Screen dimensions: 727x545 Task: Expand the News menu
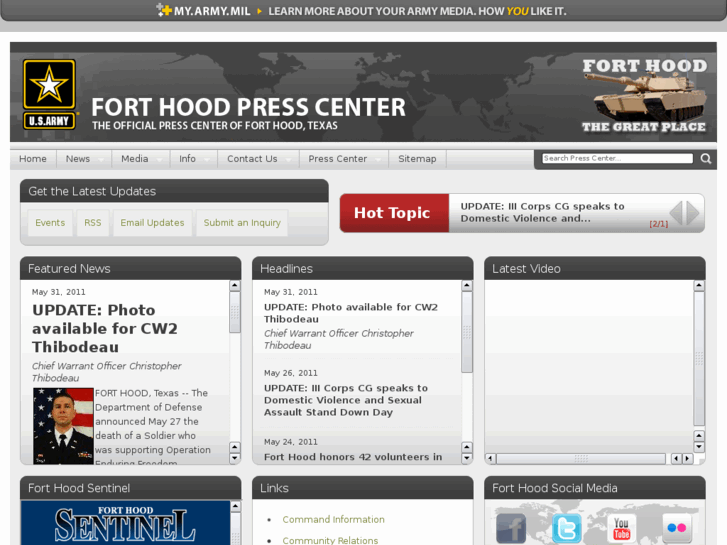click(83, 159)
